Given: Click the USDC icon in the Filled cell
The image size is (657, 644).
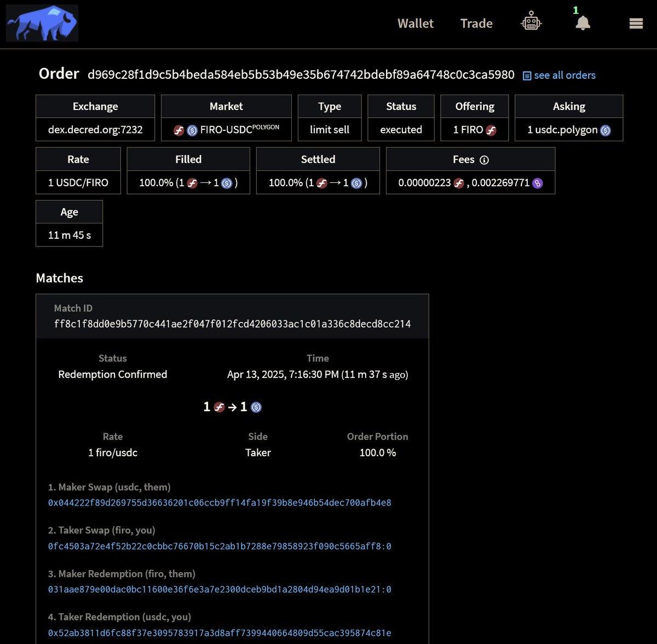Looking at the screenshot, I should [x=227, y=183].
